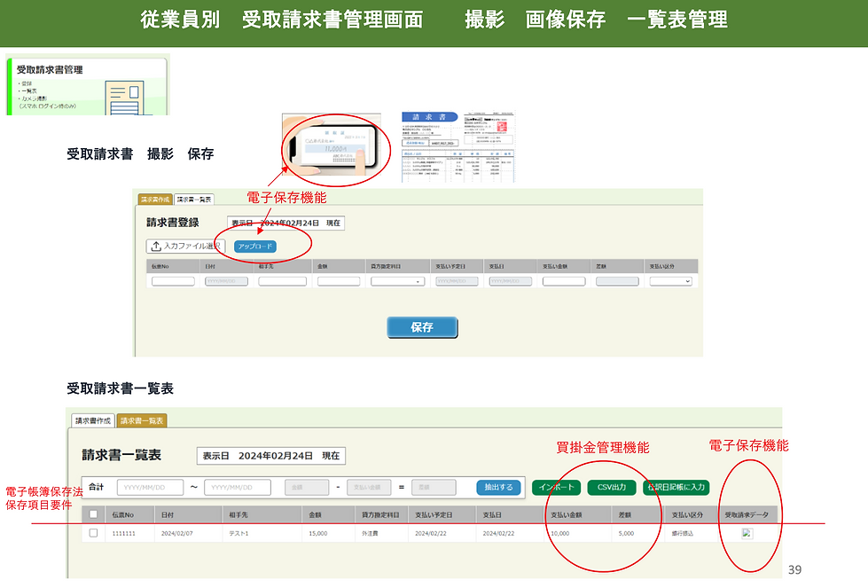This screenshot has height=588, width=868.
Task: Click the 仕訳日記帳に入力 button
Action: pyautogui.click(x=676, y=487)
